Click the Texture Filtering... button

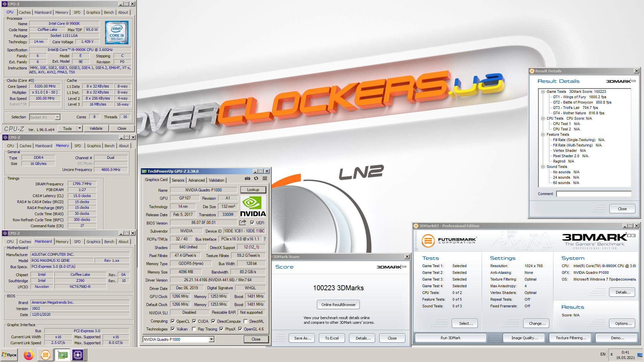tap(571, 338)
